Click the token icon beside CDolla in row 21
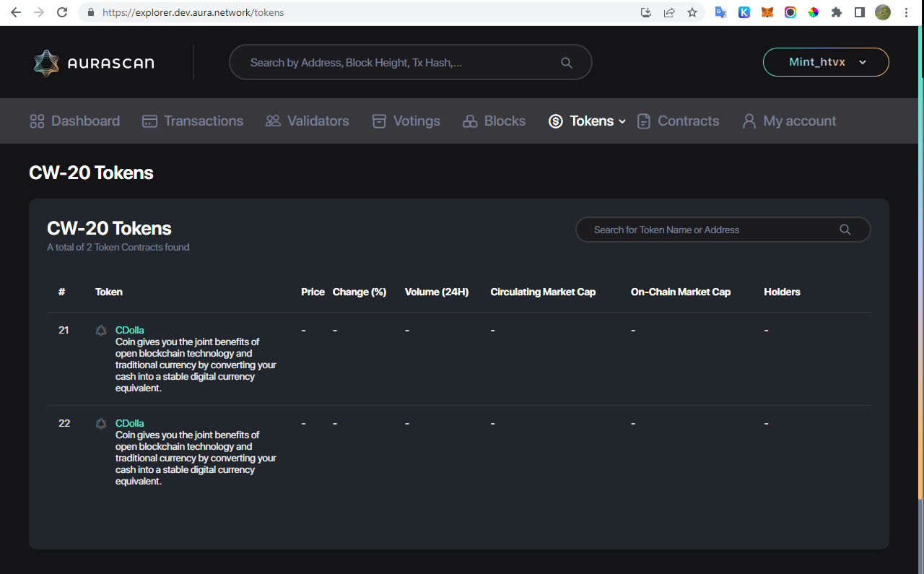This screenshot has width=924, height=574. pyautogui.click(x=101, y=331)
